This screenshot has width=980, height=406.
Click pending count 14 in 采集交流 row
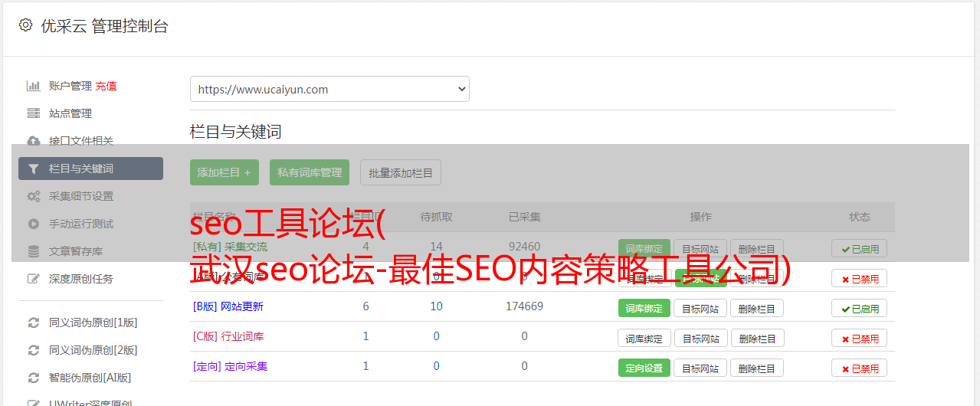pyautogui.click(x=437, y=247)
